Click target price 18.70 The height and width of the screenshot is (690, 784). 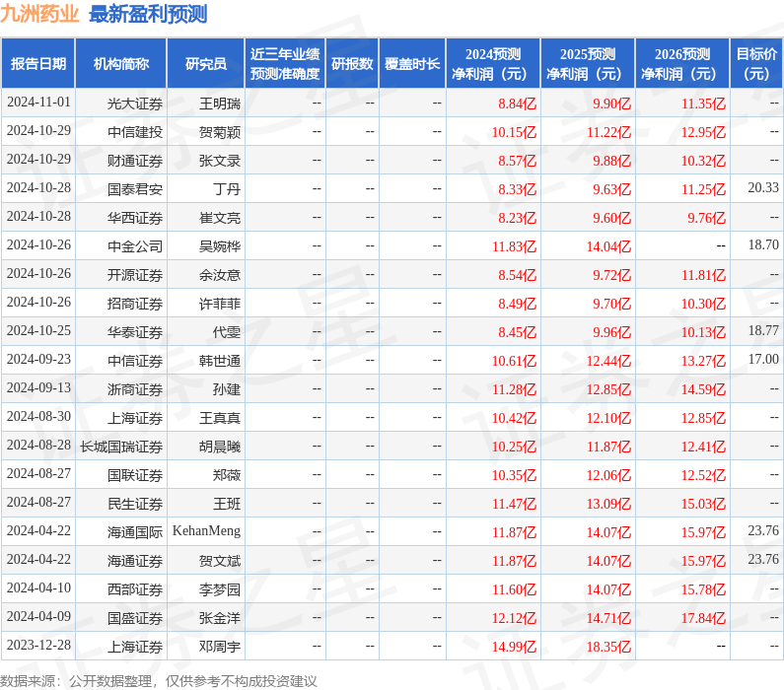coord(763,244)
